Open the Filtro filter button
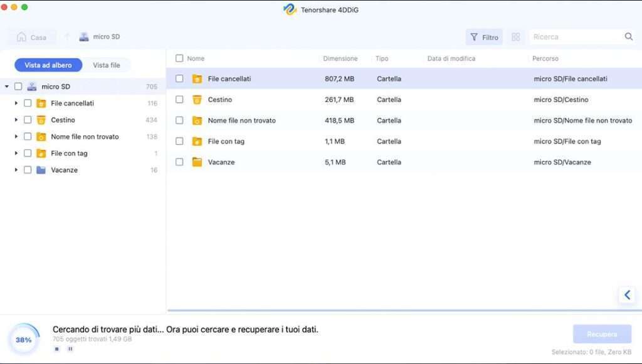 click(484, 37)
